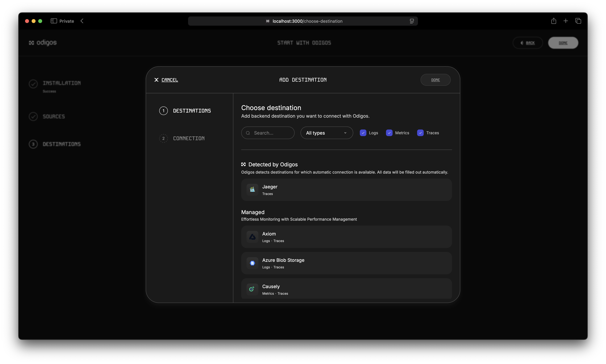The image size is (606, 364).
Task: Open a new browser tab with plus
Action: (565, 21)
